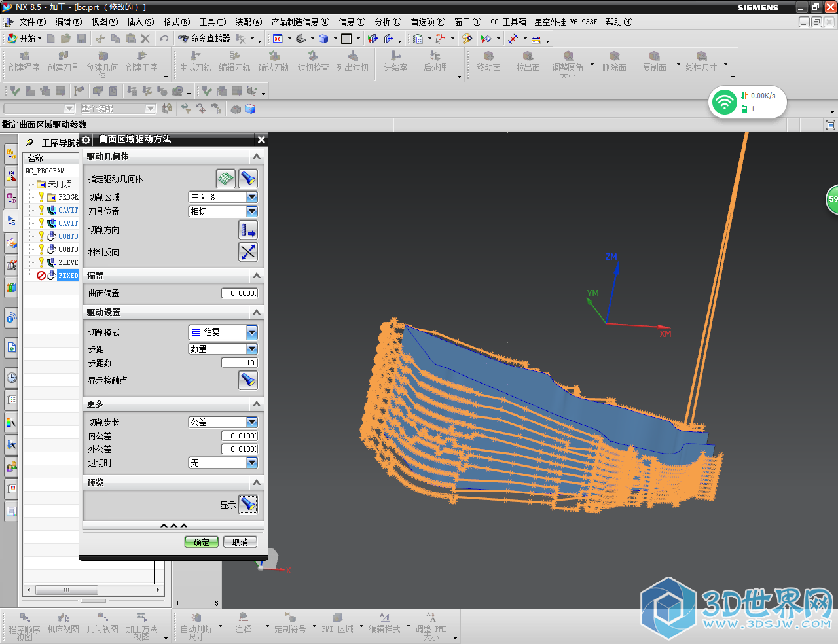Click the 切削方向 cut direction icon
Screen dimensions: 838x644
(248, 230)
